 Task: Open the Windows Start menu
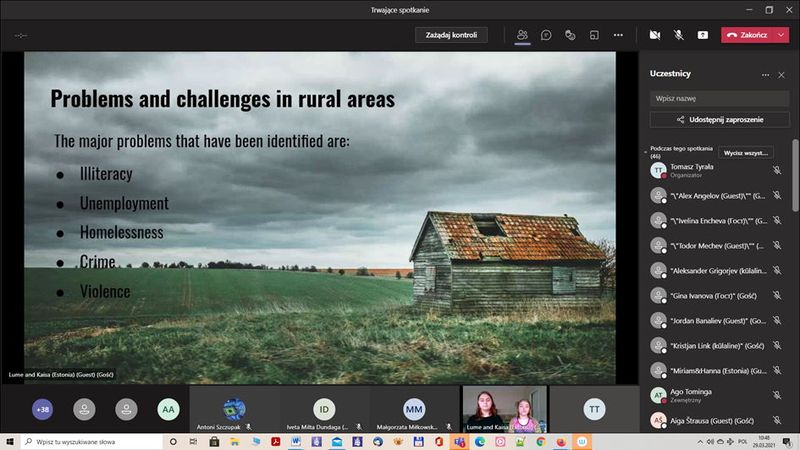tap(10, 441)
